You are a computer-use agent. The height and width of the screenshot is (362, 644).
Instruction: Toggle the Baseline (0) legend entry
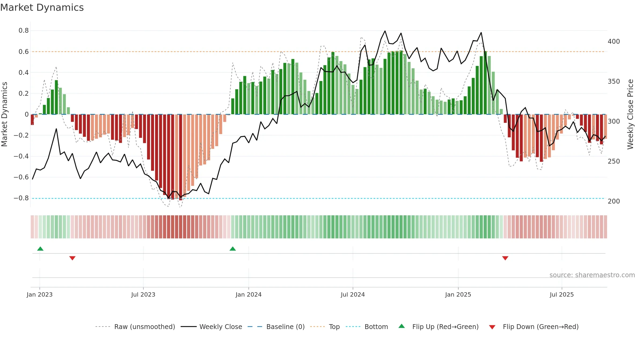(276, 327)
